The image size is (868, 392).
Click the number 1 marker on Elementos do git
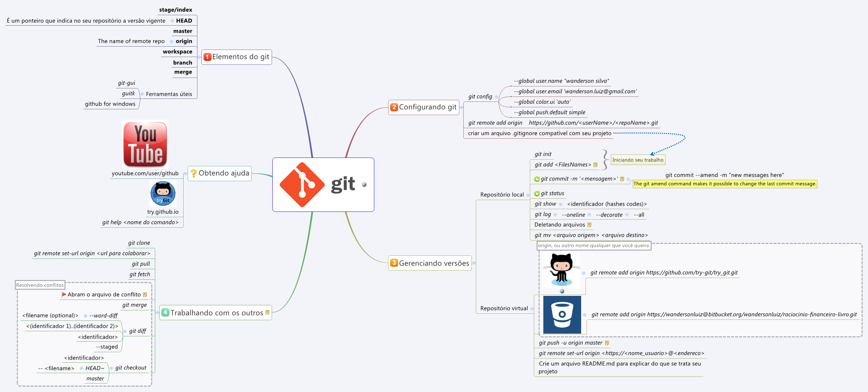tap(207, 57)
